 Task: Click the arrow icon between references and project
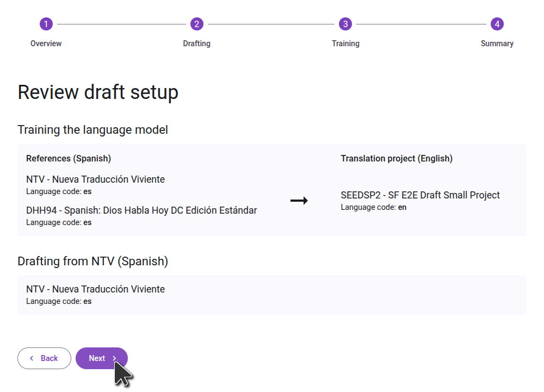299,201
